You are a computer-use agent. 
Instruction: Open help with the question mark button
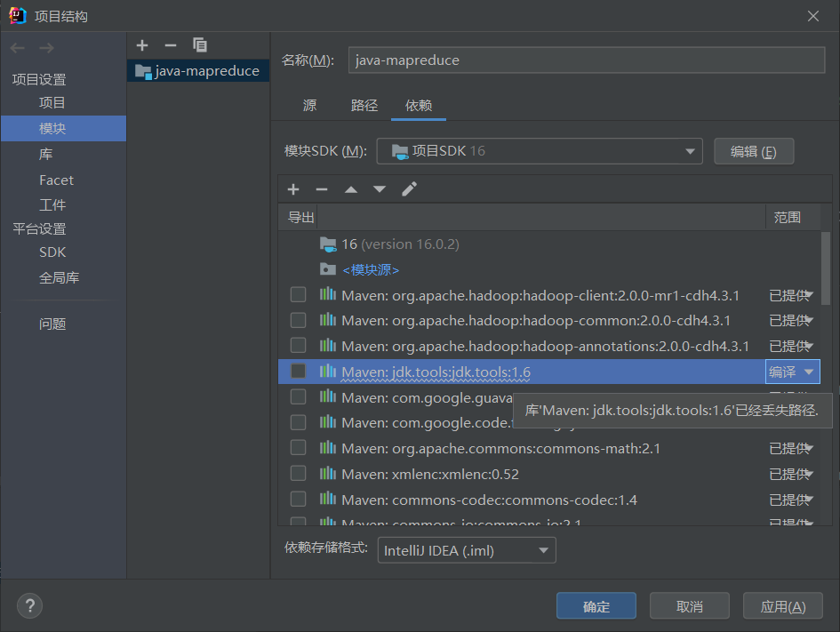point(29,605)
